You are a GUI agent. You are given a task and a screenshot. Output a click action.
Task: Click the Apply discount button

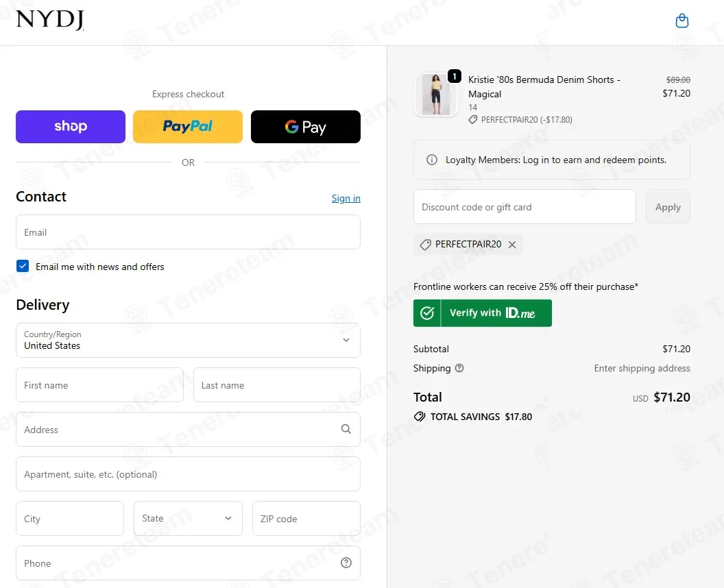(668, 207)
